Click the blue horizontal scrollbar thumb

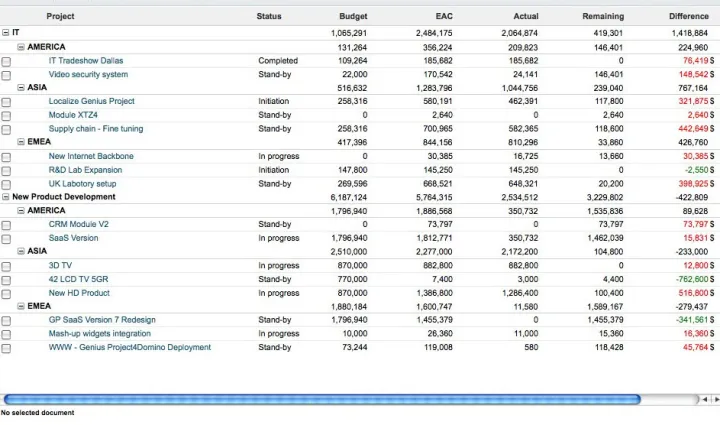pos(320,399)
